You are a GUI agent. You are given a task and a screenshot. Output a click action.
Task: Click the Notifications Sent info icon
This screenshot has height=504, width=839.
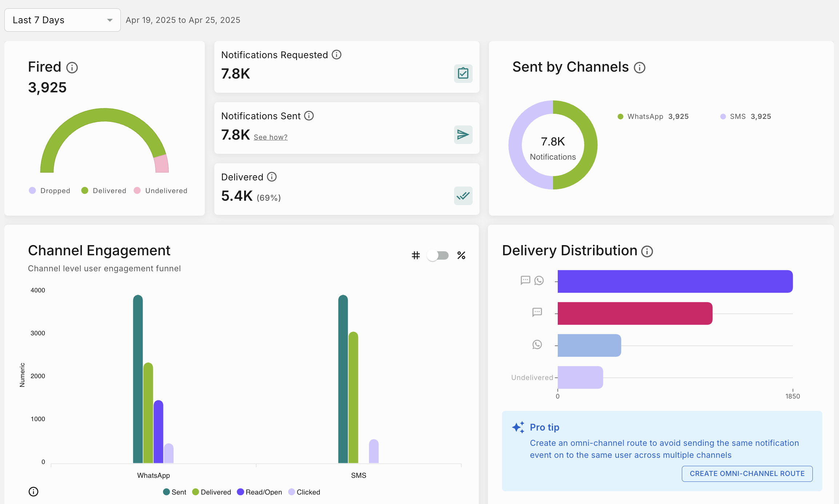[309, 116]
